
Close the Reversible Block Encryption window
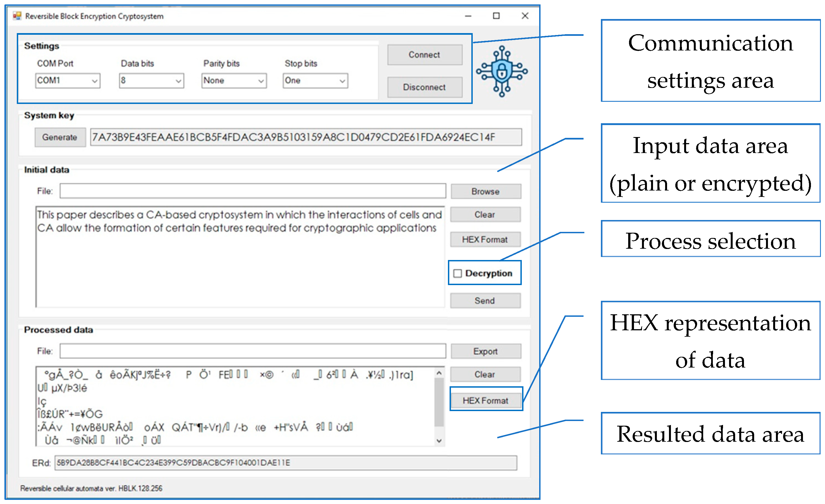click(525, 16)
